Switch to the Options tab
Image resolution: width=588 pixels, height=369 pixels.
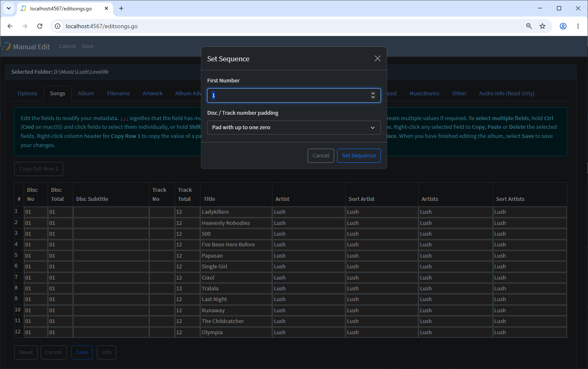[x=27, y=94]
